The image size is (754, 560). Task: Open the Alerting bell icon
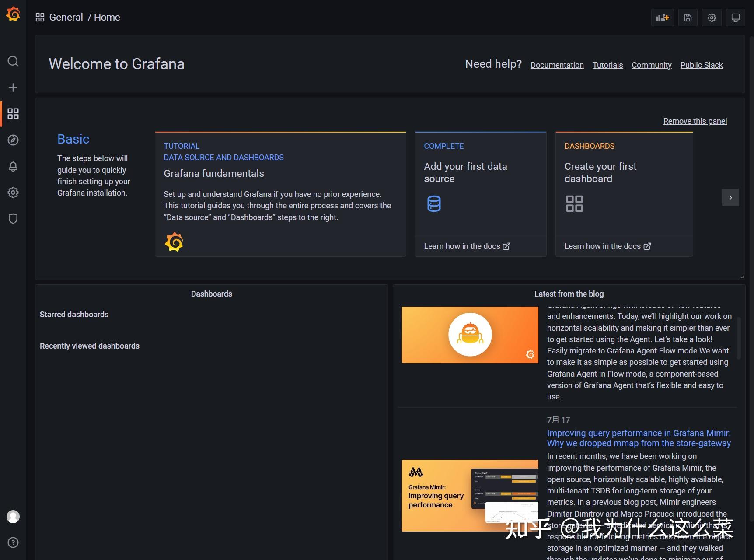(x=13, y=166)
